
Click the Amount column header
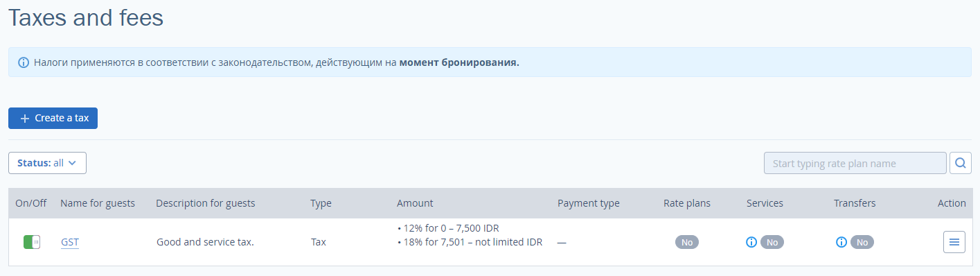point(415,203)
